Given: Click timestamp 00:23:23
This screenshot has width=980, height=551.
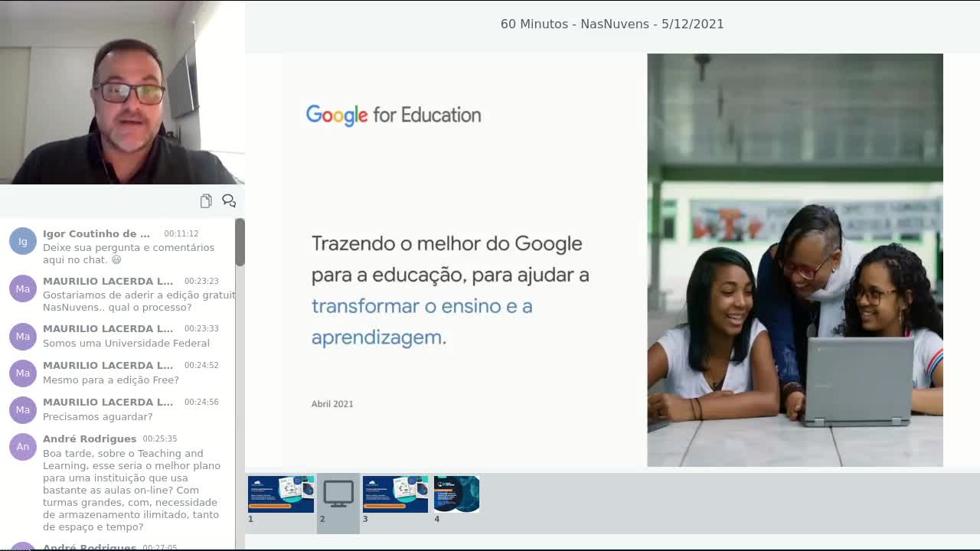Looking at the screenshot, I should pyautogui.click(x=201, y=281).
